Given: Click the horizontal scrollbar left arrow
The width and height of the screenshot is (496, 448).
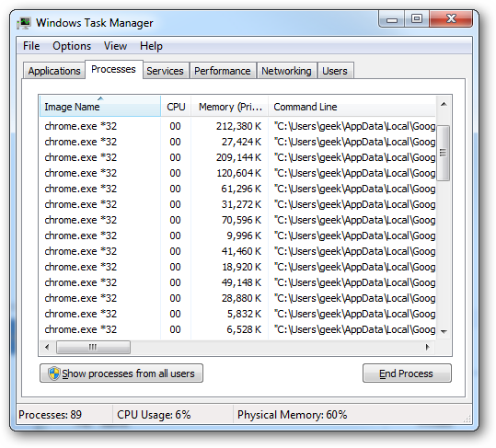Looking at the screenshot, I should click(47, 347).
